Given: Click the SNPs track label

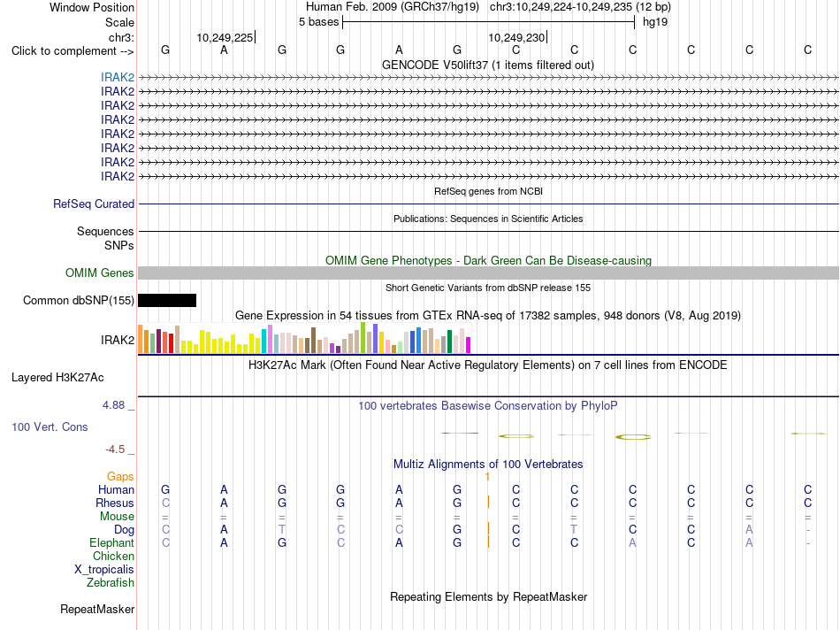Looking at the screenshot, I should (119, 245).
